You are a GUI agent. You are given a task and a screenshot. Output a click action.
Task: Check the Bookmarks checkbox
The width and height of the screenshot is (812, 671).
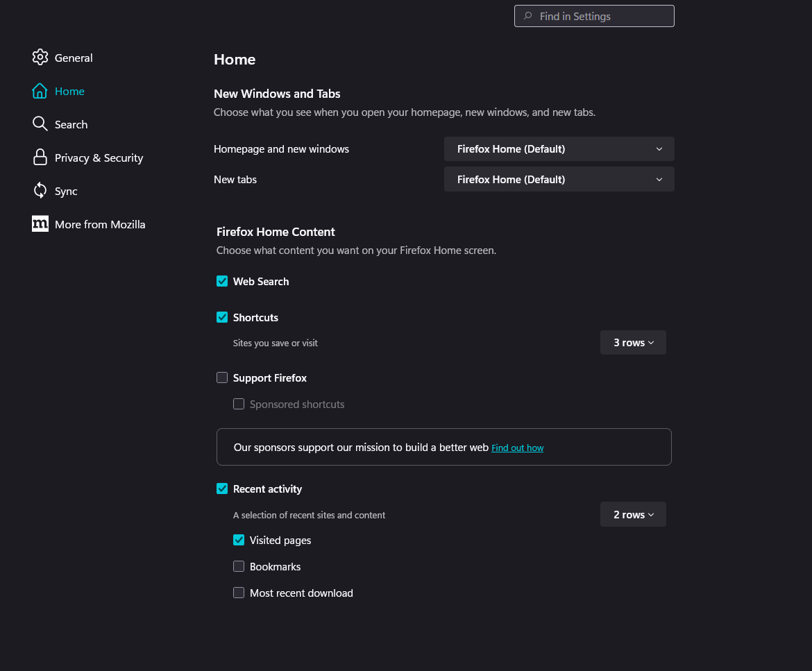coord(239,566)
